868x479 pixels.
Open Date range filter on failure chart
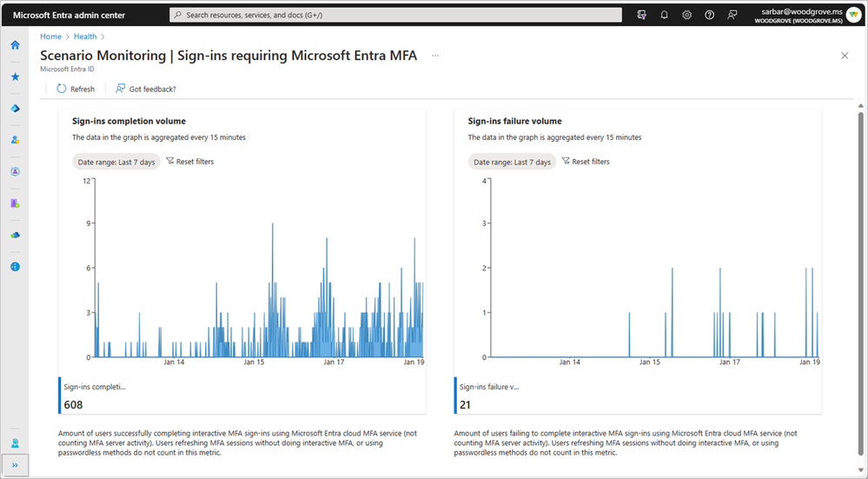(512, 162)
